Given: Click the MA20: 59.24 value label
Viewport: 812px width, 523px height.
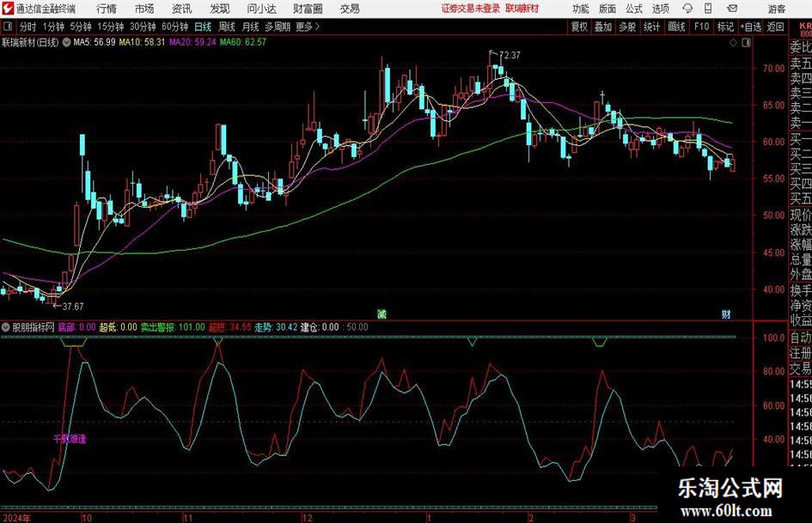Looking at the screenshot, I should (192, 42).
